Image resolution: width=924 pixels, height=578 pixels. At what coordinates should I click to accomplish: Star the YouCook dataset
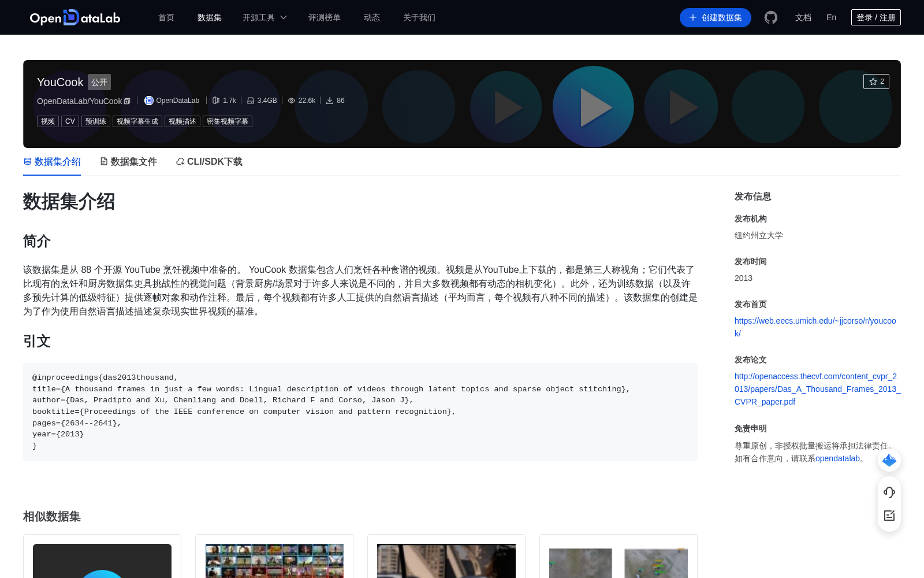click(876, 81)
